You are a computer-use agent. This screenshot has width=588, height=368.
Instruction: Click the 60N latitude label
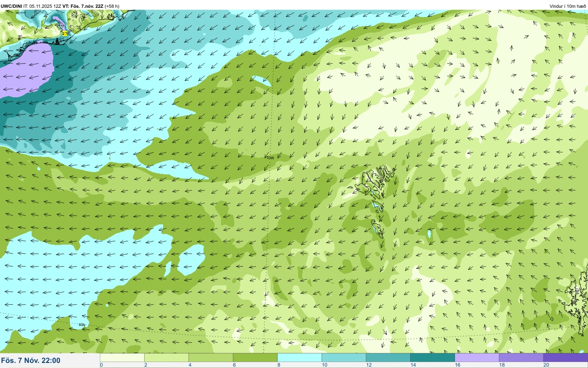point(82,325)
